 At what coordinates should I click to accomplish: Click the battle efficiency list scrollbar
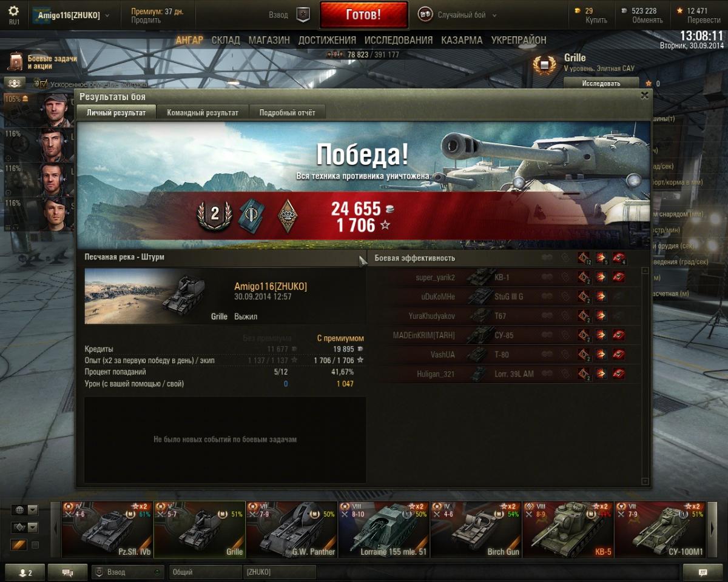645,376
